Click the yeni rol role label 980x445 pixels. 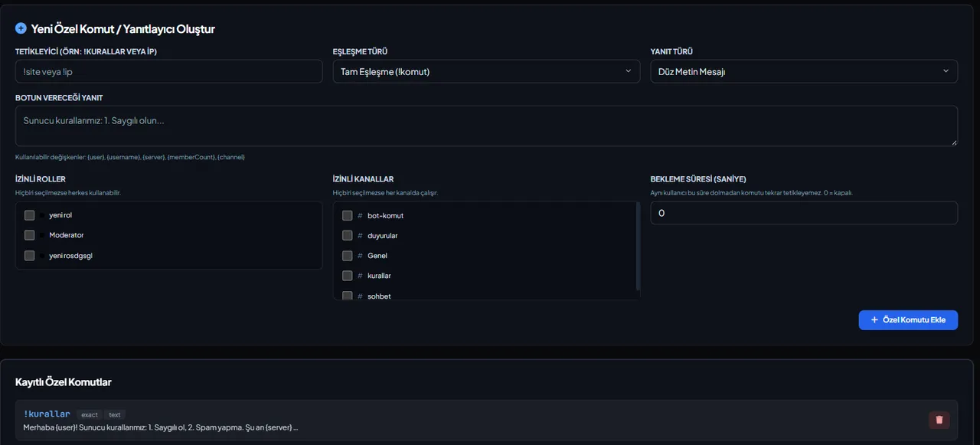pos(60,215)
